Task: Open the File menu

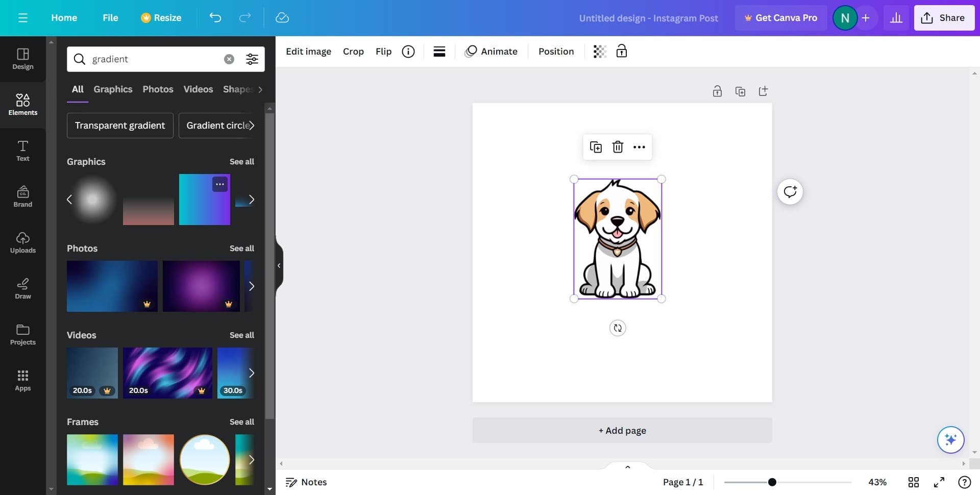Action: pos(110,18)
